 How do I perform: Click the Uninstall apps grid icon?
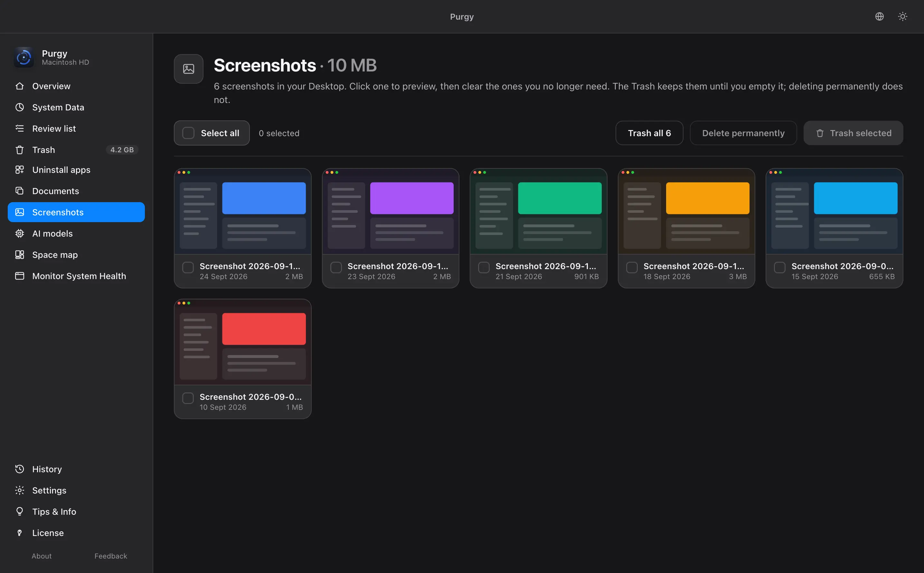[20, 170]
